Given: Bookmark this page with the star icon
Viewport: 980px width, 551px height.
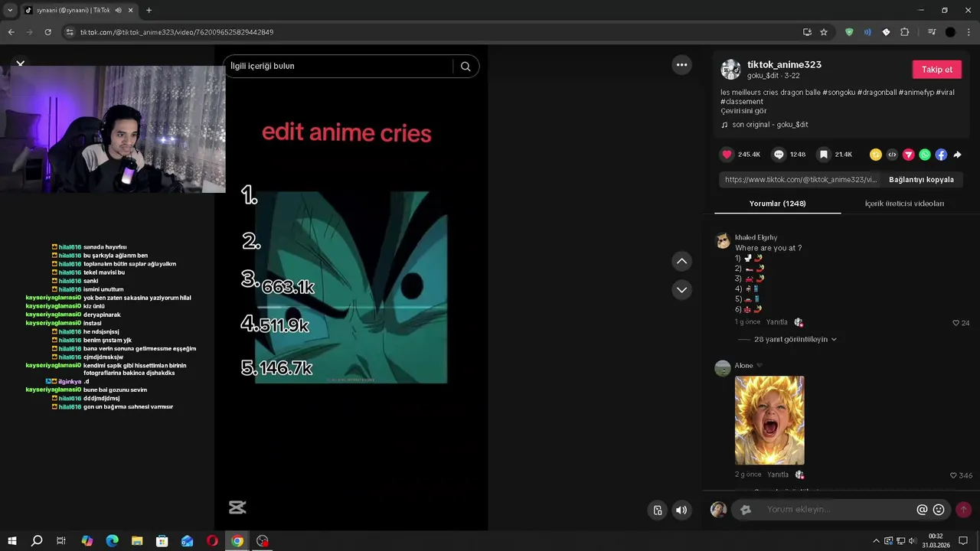Looking at the screenshot, I should click(x=824, y=32).
